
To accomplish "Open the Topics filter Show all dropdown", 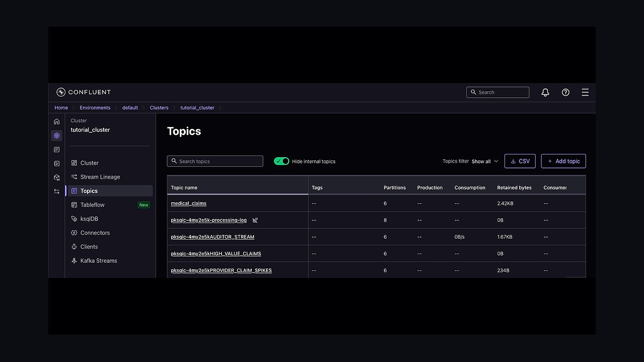I will tap(485, 161).
